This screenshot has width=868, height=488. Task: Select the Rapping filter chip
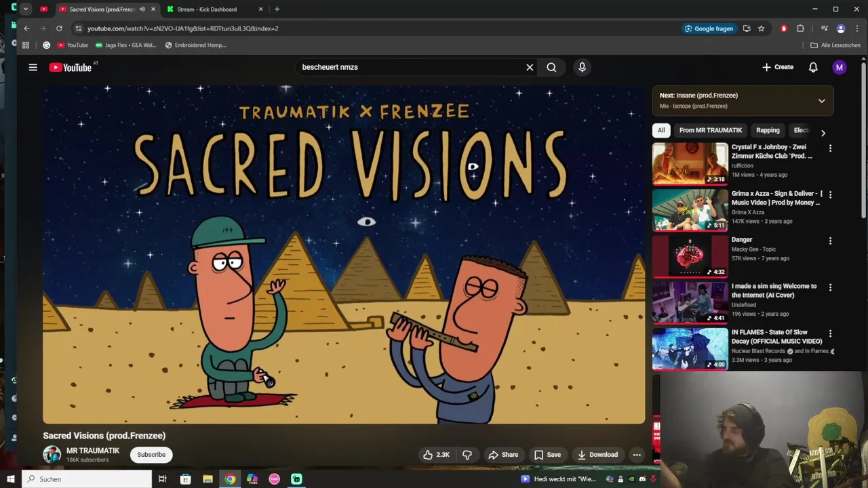pos(768,130)
